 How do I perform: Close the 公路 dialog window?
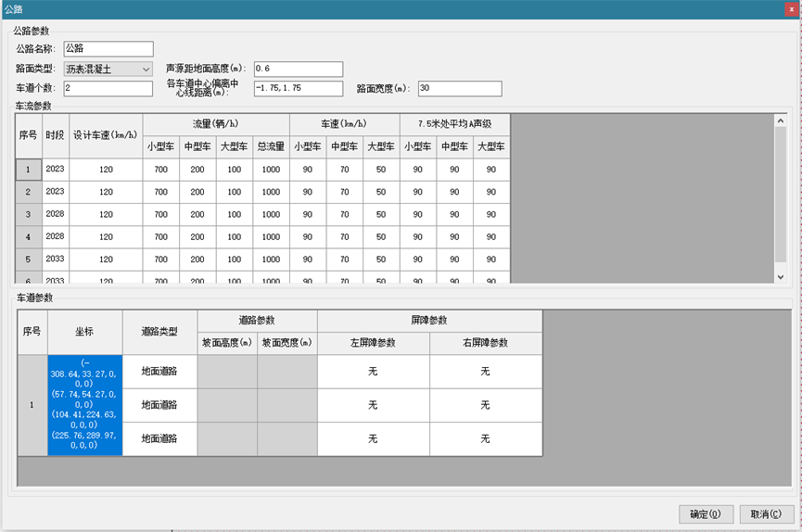point(791,8)
